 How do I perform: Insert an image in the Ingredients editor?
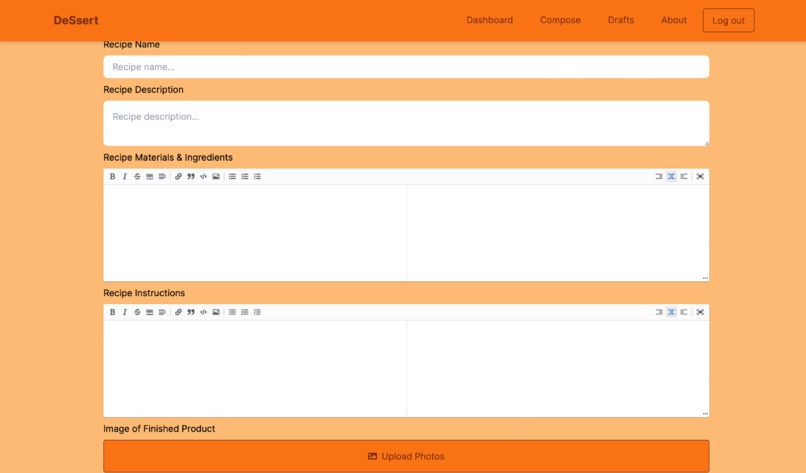[216, 176]
